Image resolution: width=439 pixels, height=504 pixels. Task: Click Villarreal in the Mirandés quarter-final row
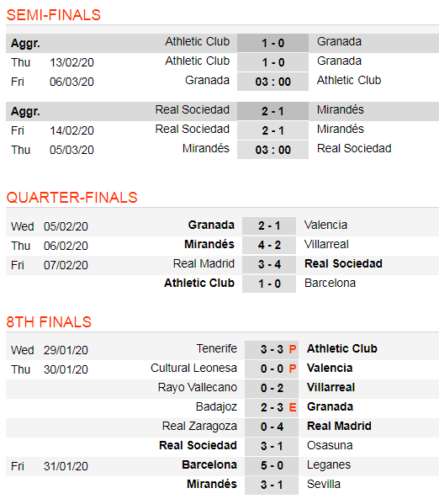pos(326,245)
